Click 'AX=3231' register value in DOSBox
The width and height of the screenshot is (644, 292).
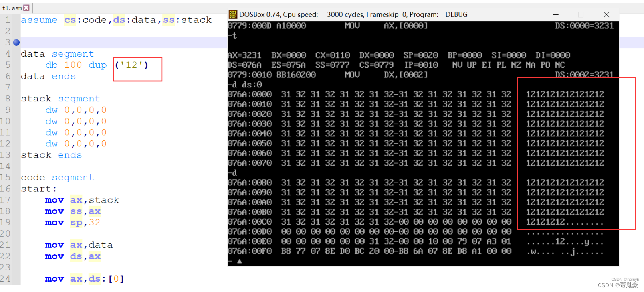point(244,55)
